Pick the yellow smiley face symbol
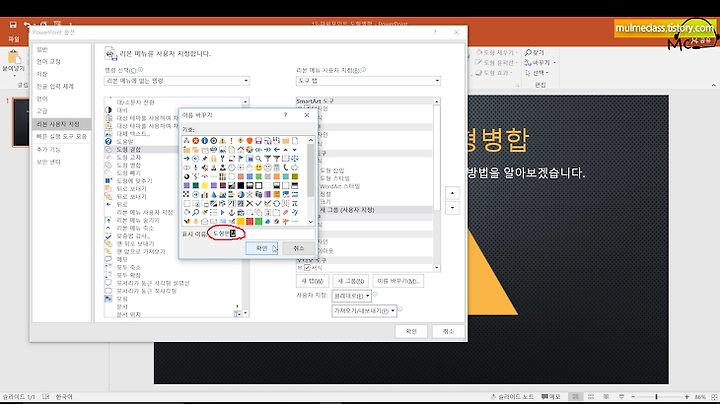 point(259,168)
